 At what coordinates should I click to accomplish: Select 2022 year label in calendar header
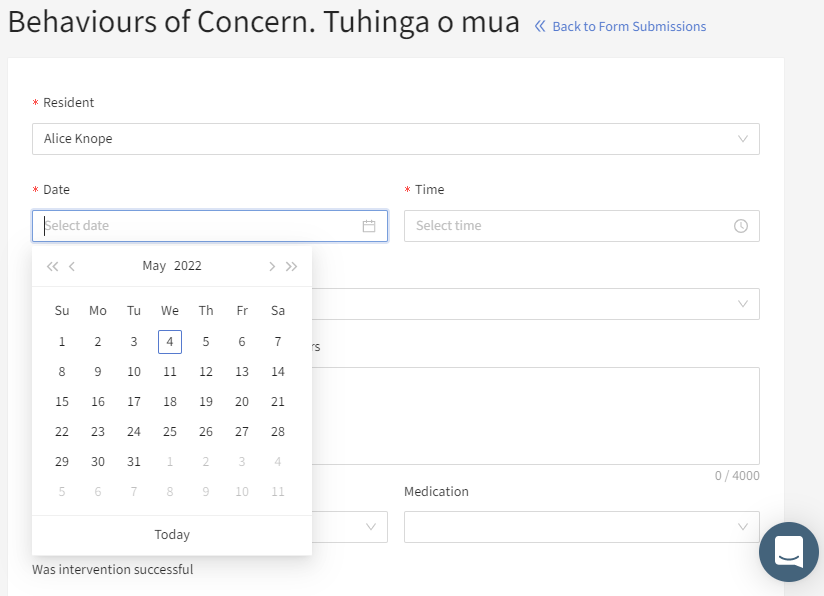[188, 266]
